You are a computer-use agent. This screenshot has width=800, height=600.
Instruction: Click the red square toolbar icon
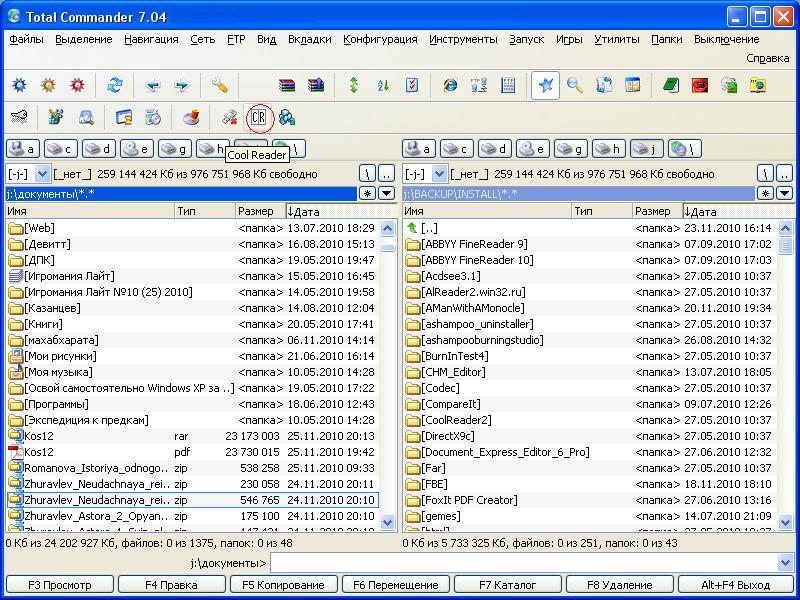(700, 85)
